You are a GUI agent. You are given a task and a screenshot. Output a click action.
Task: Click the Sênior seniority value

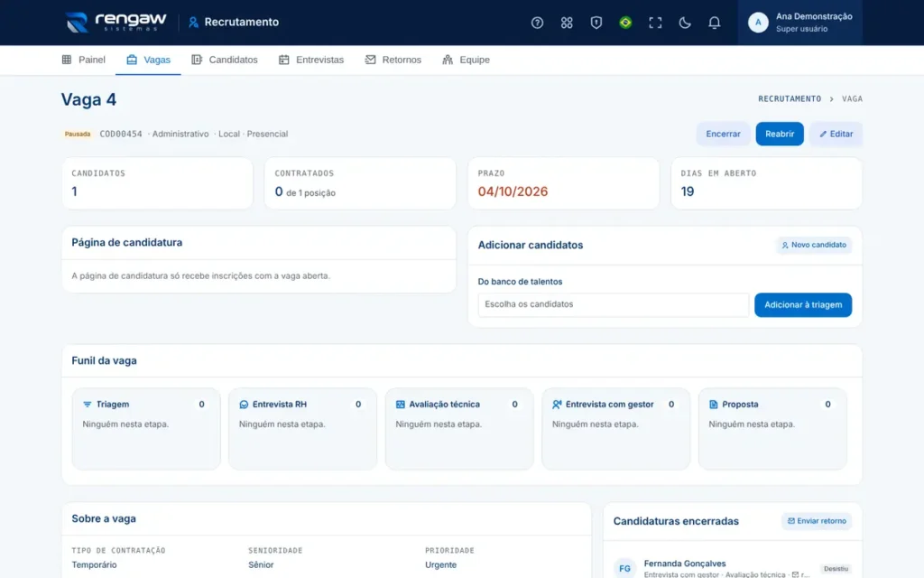(x=261, y=565)
